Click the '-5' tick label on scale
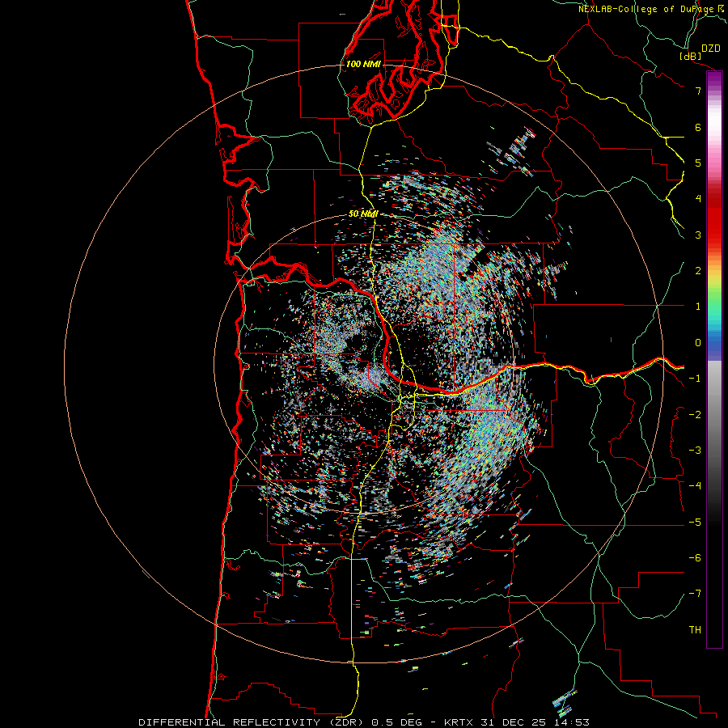This screenshot has width=728, height=728. click(695, 523)
